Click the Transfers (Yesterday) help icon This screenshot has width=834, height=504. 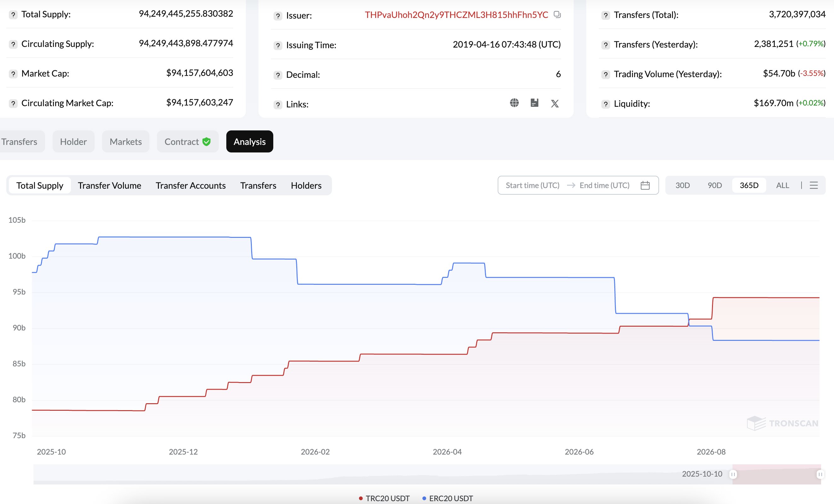click(606, 45)
